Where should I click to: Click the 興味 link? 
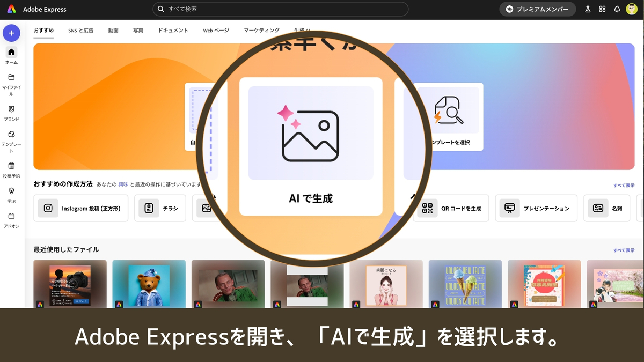pos(123,184)
